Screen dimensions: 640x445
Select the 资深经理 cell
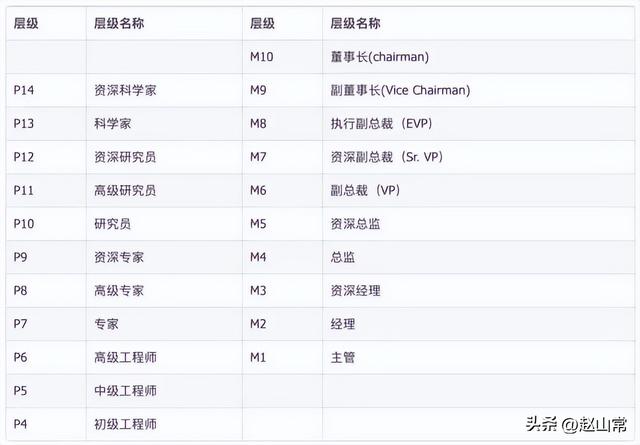478,291
